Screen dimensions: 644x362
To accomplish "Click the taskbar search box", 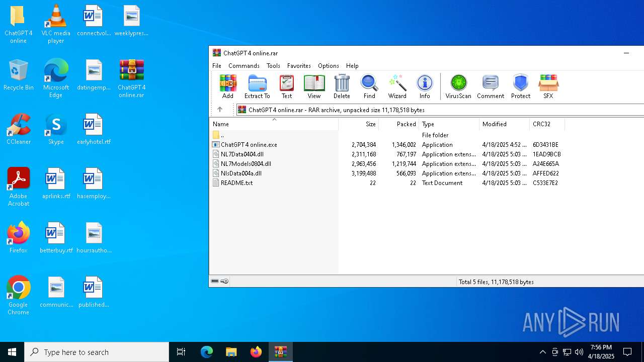I will [x=97, y=352].
